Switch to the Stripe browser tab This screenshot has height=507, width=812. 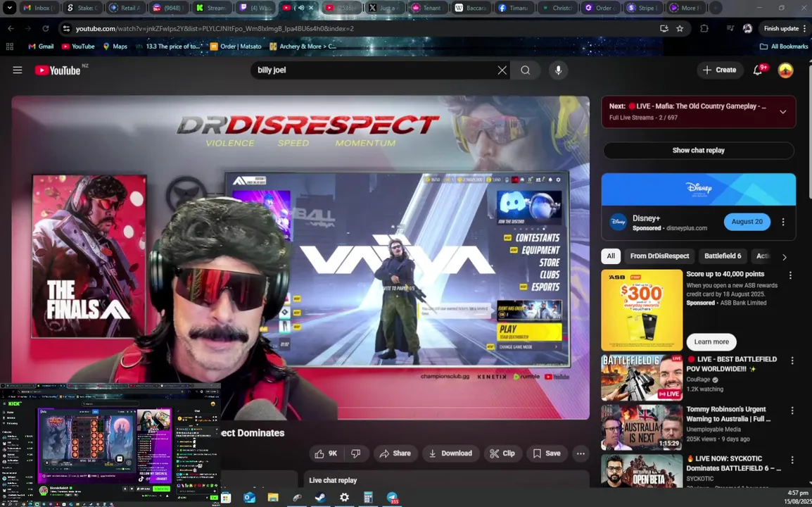642,8
